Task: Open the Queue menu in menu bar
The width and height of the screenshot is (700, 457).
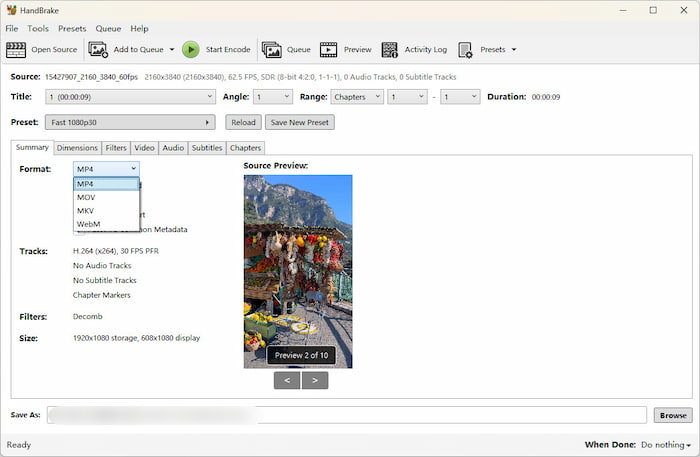Action: coord(108,29)
